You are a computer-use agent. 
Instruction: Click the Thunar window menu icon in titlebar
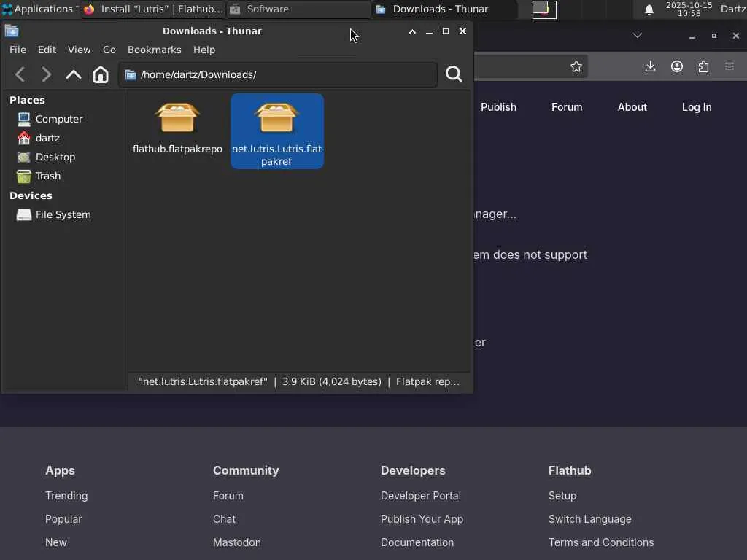coord(12,31)
